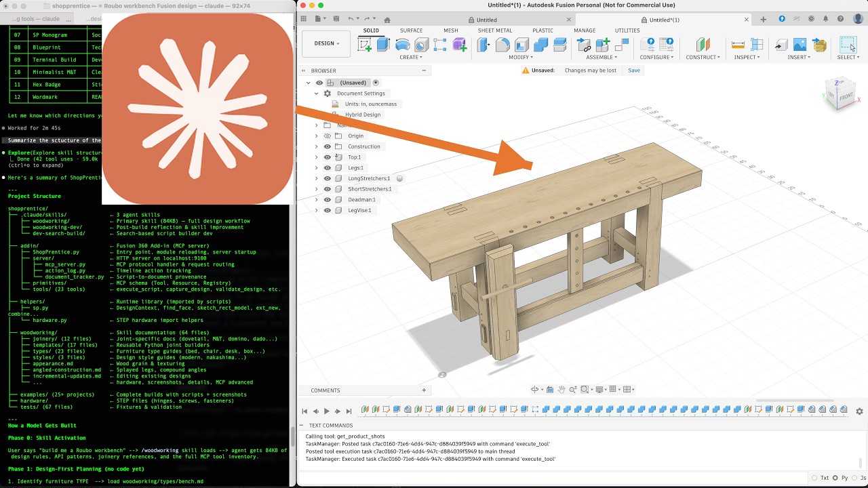Viewport: 868px width, 488px height.
Task: Select the Create Sketch tool in Fusion
Action: 365,45
